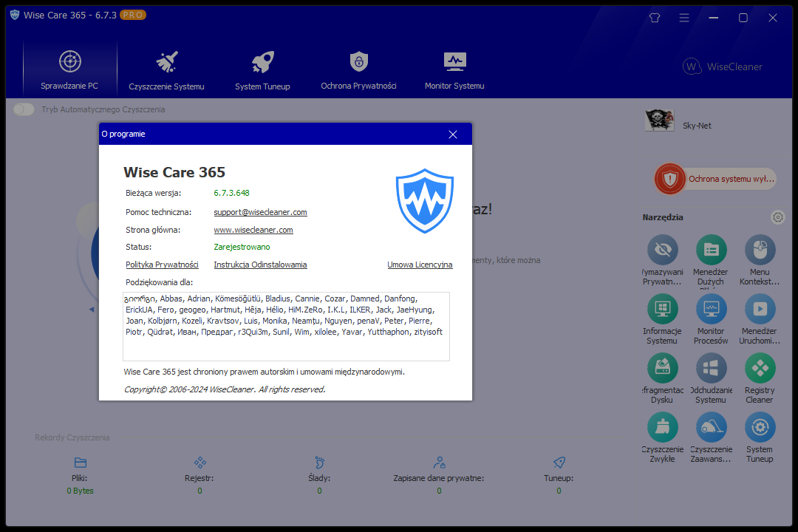Open the Umowa Licencyjna link

(420, 265)
